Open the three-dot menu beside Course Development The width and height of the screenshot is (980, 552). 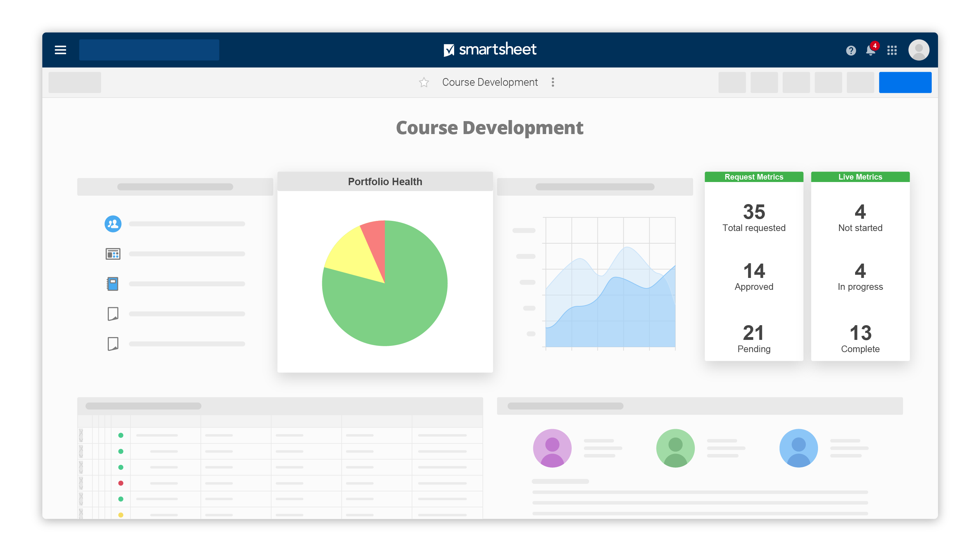(x=553, y=82)
